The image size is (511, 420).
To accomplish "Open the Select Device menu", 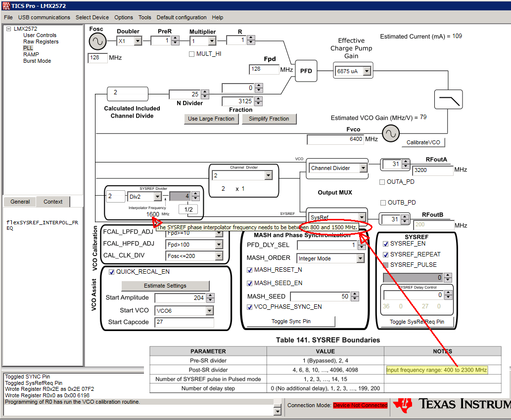I will coord(92,17).
